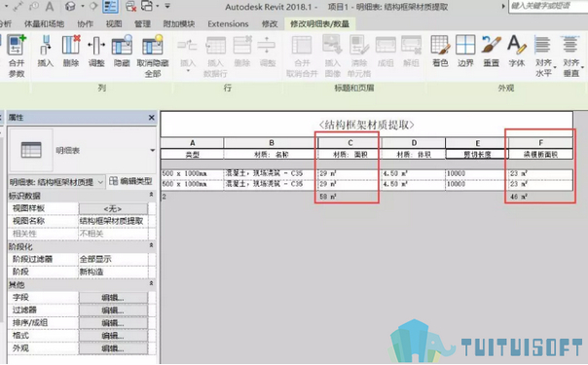Open the 字体 font tool
The height and width of the screenshot is (365, 588).
pyautogui.click(x=517, y=45)
